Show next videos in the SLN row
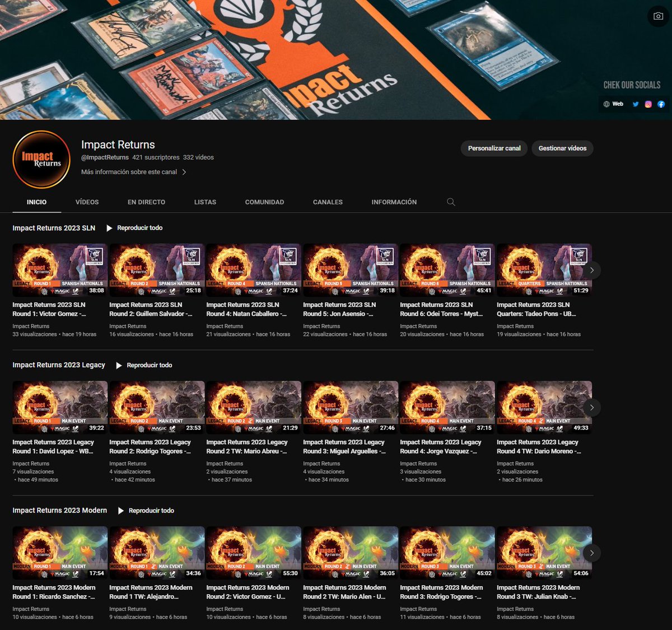This screenshot has width=672, height=630. click(591, 270)
